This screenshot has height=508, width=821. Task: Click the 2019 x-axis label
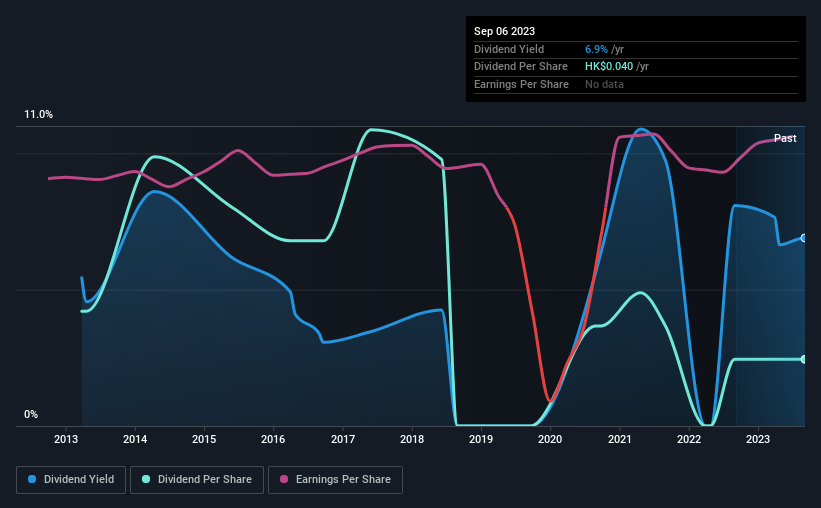(x=481, y=439)
